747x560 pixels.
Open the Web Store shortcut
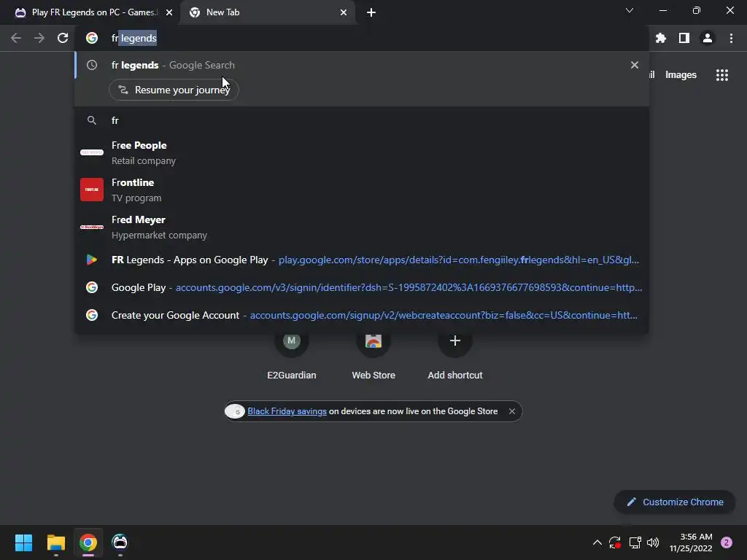click(373, 354)
